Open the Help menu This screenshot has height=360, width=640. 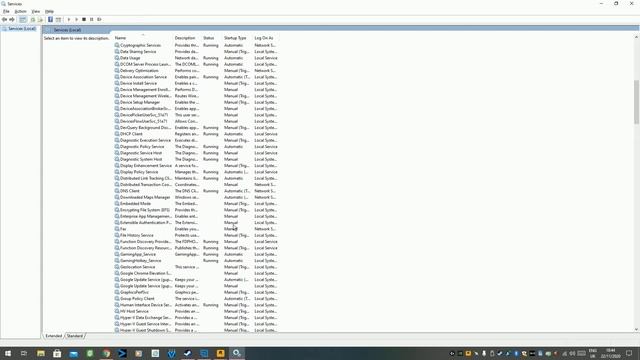click(49, 11)
